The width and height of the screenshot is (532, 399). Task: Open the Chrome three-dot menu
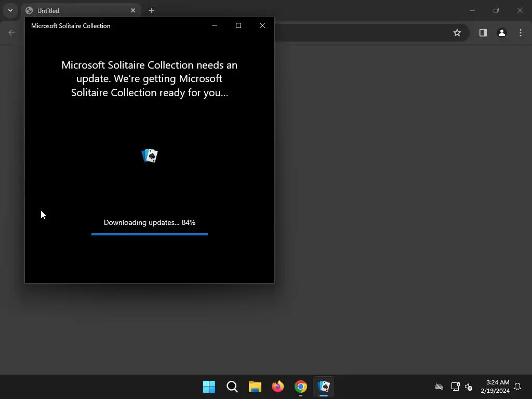521,33
